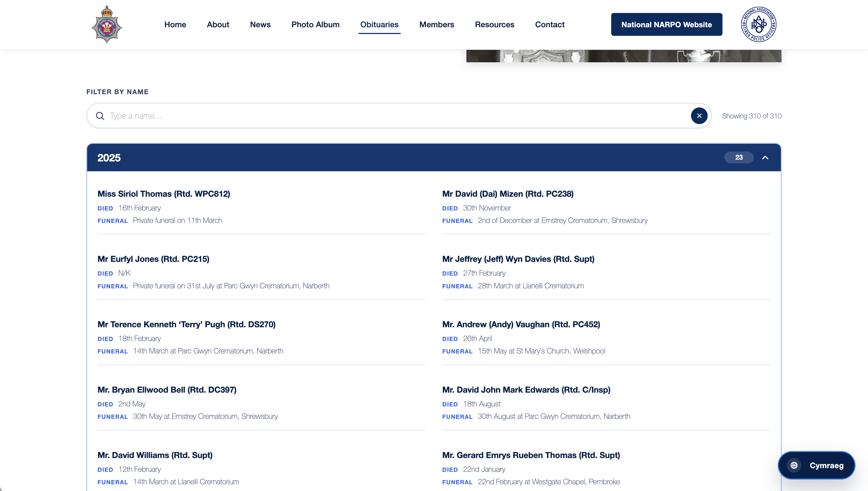Select Mr. Bryan Ellwood Bell entry
Screen dimensions: 868x491
click(x=167, y=390)
